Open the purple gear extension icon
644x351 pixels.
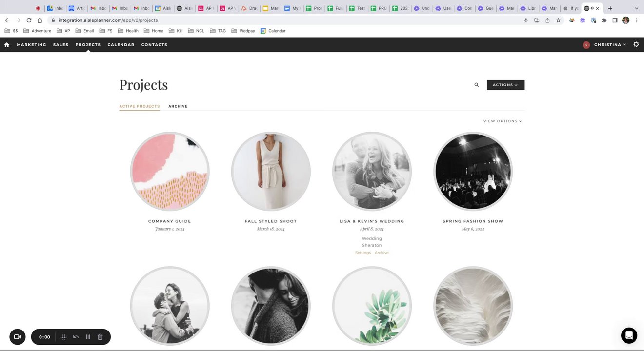(x=583, y=20)
